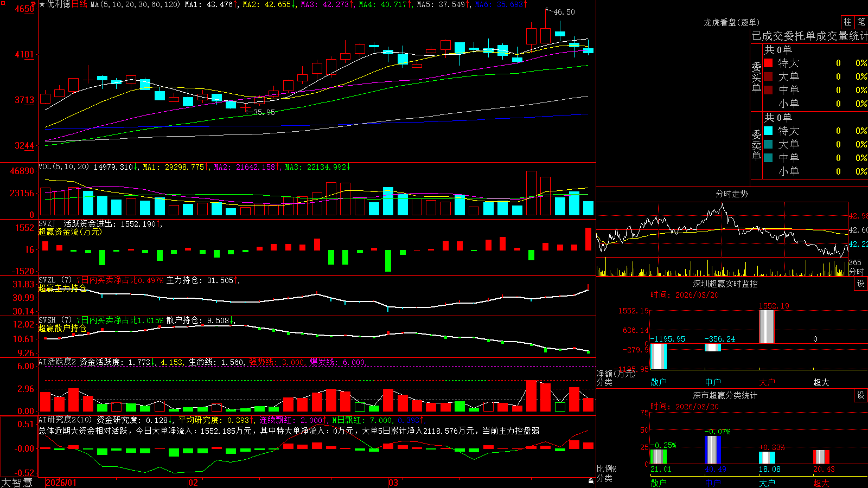Click the 日线 period label
This screenshot has height=488, width=868.
[79, 4]
